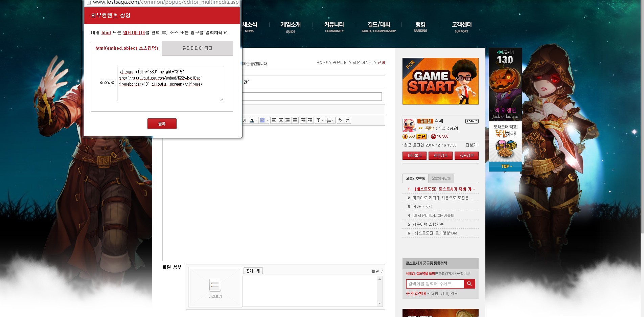The image size is (644, 317).
Task: Open the background color dropdown arrow
Action: click(267, 120)
